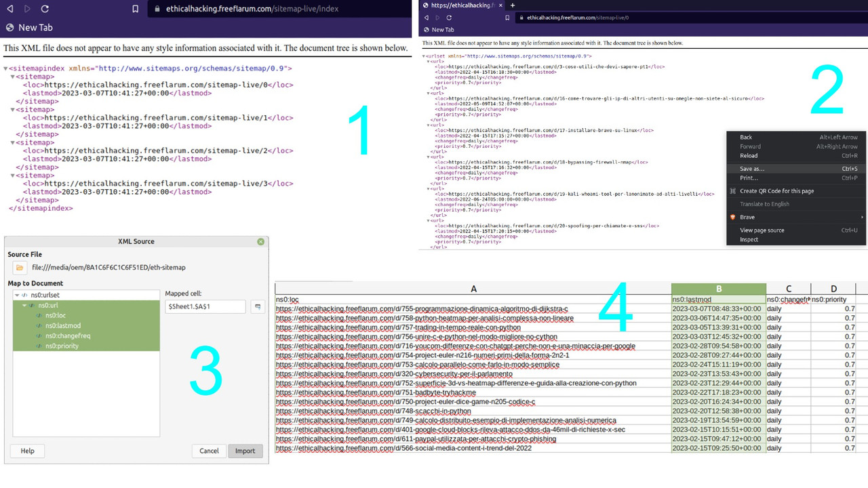Bookmark the sitemap-live/0 page
The height and width of the screenshot is (488, 868).
pyautogui.click(x=507, y=18)
